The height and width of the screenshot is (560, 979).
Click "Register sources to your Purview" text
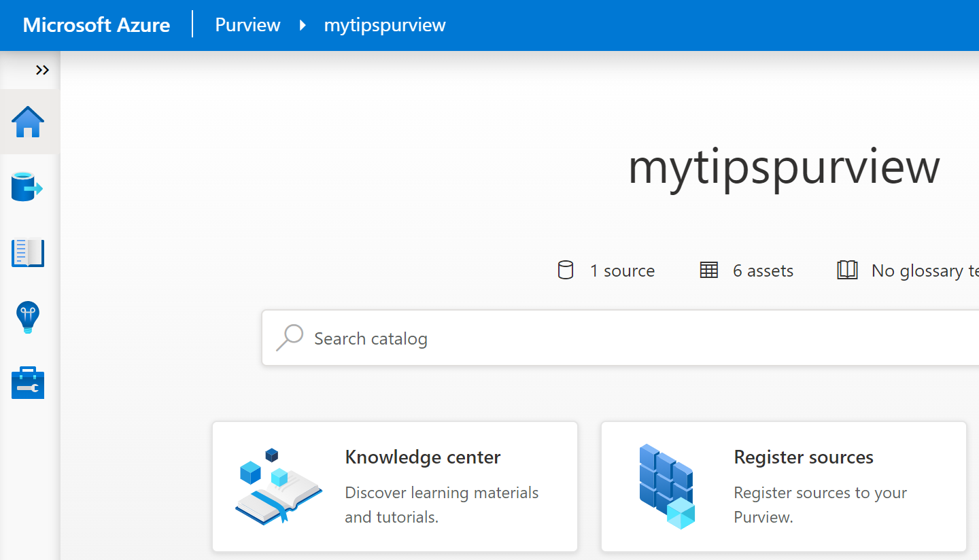[x=821, y=505]
